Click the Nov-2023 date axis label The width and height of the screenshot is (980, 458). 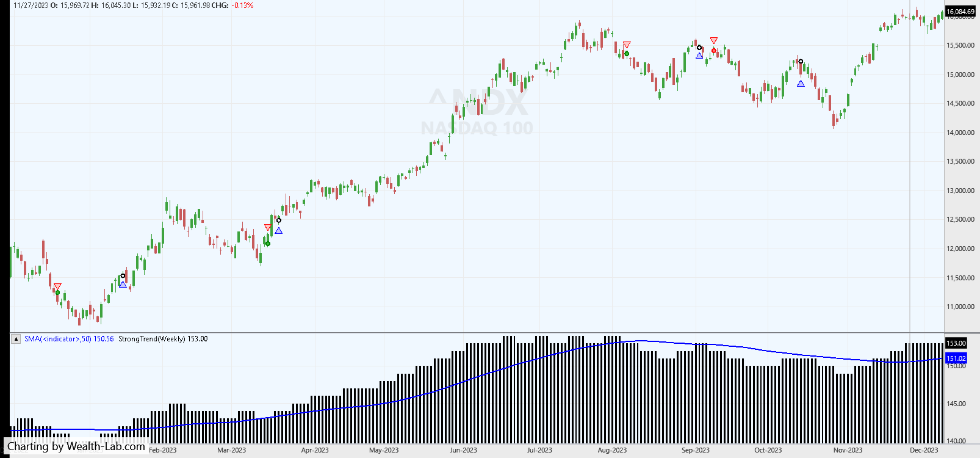click(x=848, y=450)
